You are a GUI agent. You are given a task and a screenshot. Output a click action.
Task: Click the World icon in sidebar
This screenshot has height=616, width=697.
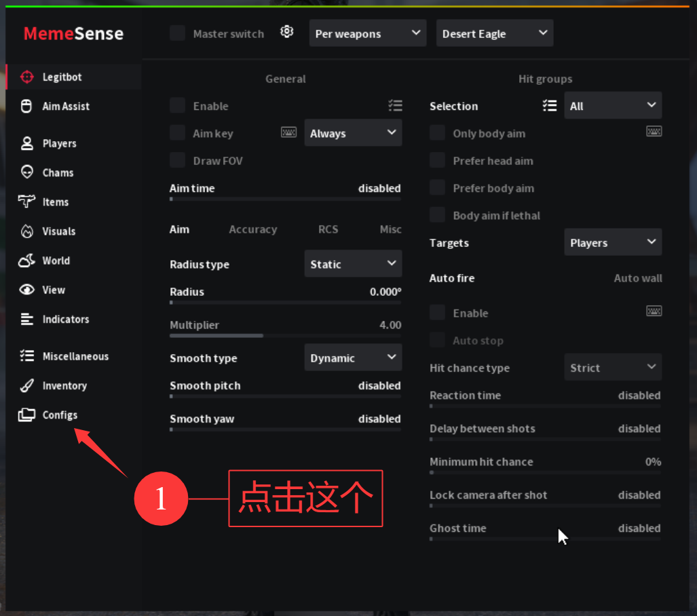pos(26,261)
